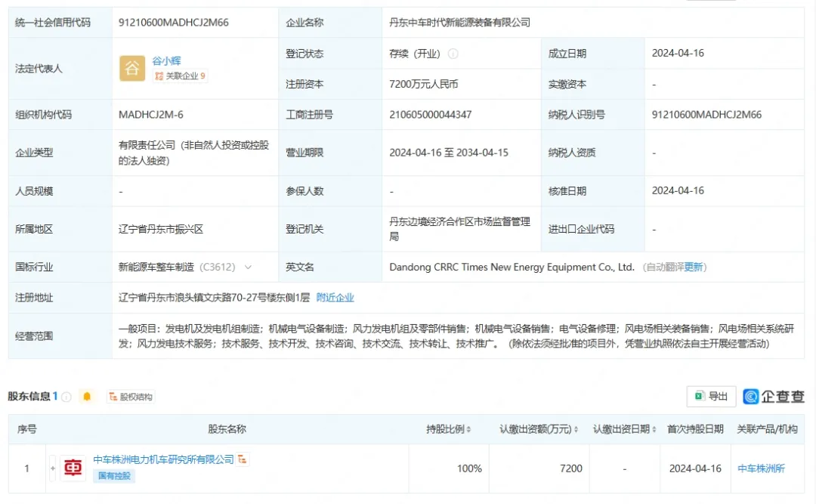816x504 pixels.
Task: Expand shareholder row 1 with the plus toggle
Action: 53,468
